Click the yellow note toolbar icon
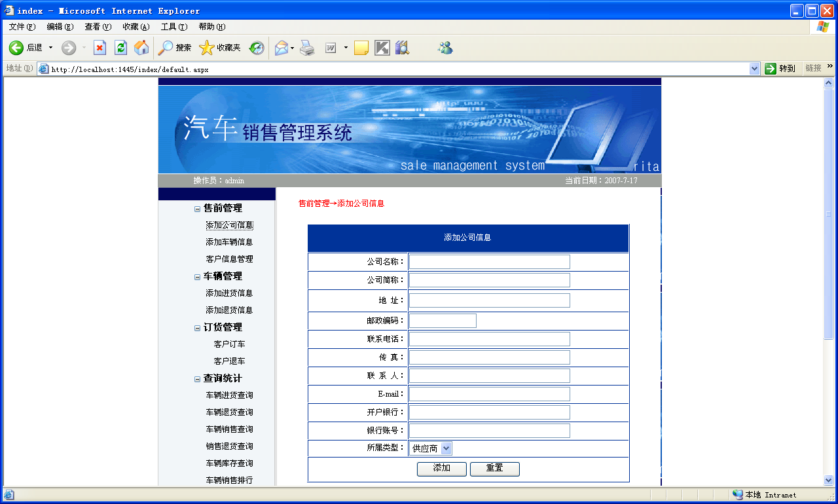Screen dimensions: 838x504 point(361,48)
